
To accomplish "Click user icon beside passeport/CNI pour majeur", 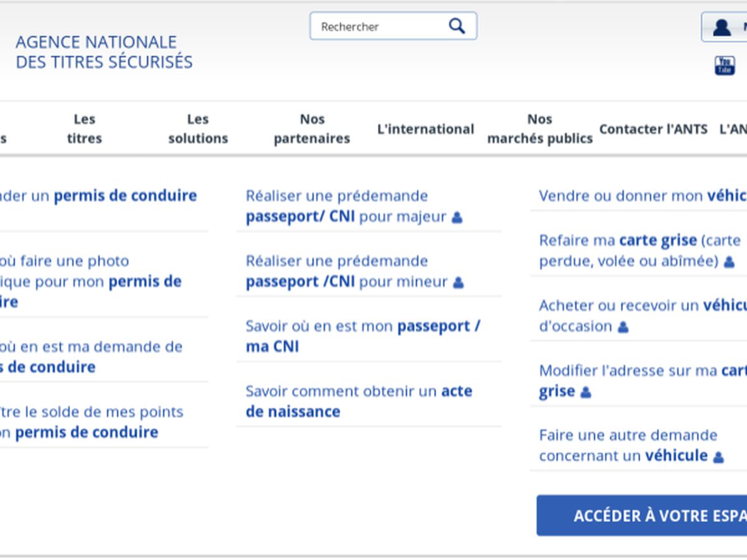I will (x=457, y=217).
